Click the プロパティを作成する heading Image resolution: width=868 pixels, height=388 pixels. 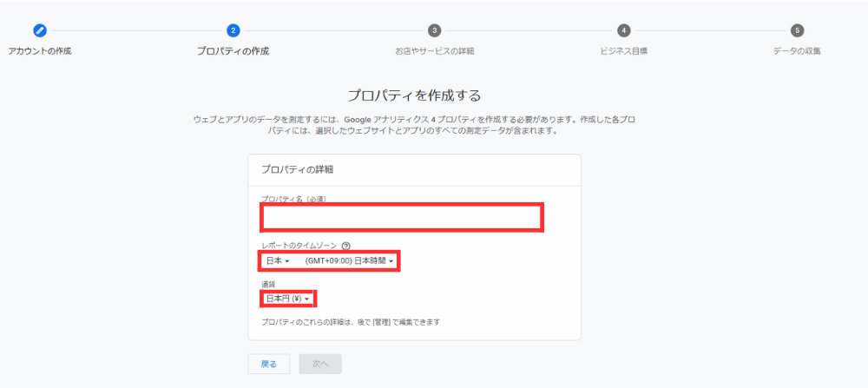pos(414,95)
